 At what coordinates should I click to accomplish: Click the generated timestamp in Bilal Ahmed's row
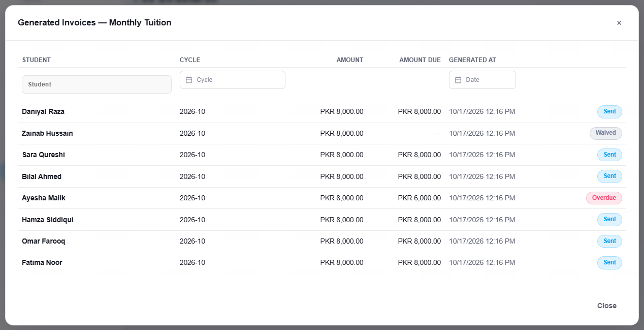482,176
